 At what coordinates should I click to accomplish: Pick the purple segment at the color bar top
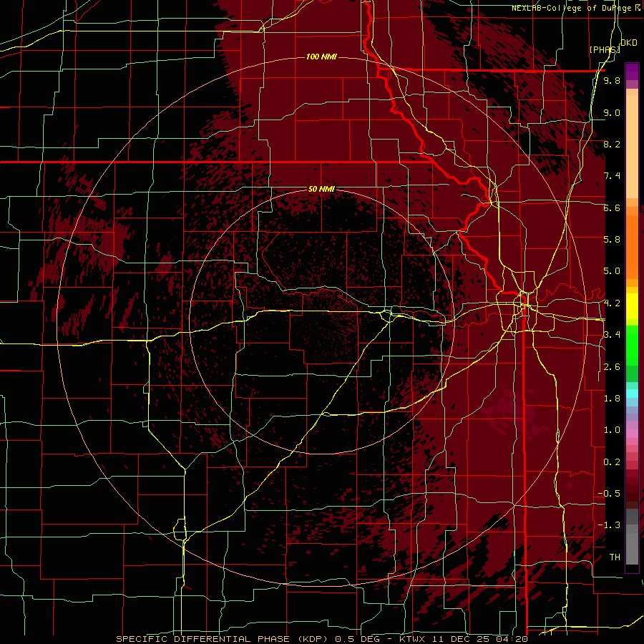[x=632, y=72]
